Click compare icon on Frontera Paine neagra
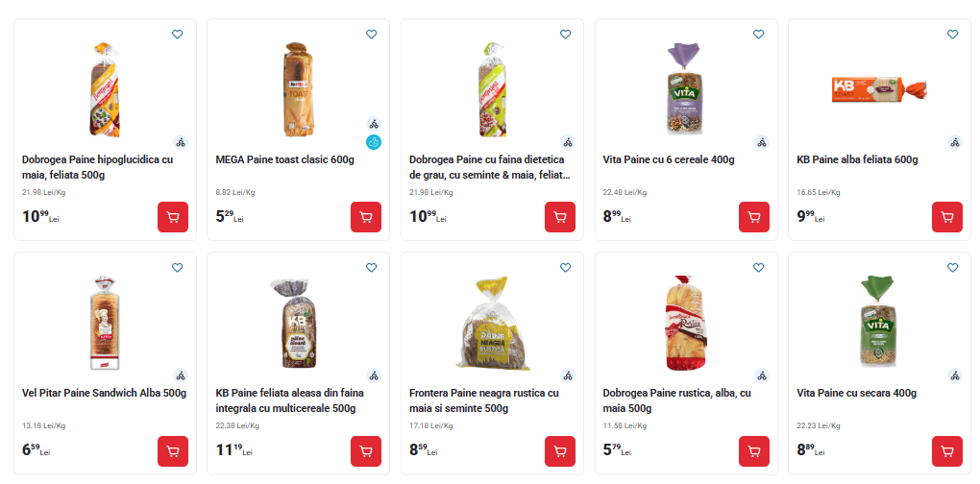 (568, 375)
